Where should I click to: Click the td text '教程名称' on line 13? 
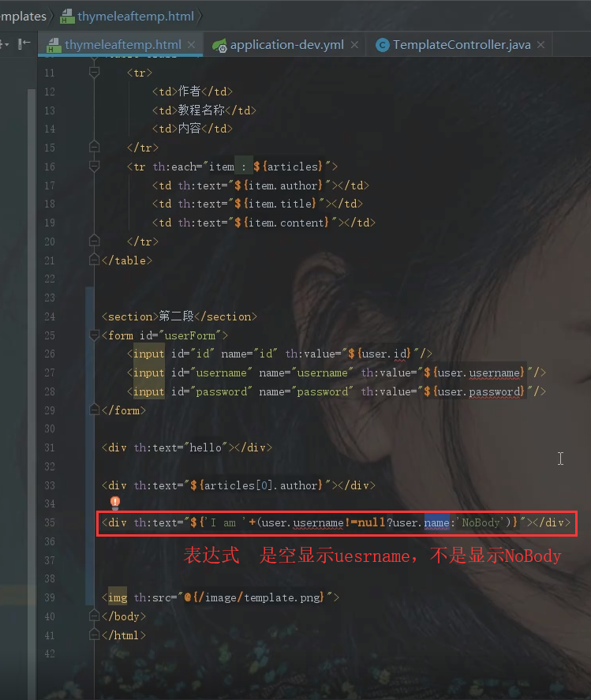click(x=201, y=110)
